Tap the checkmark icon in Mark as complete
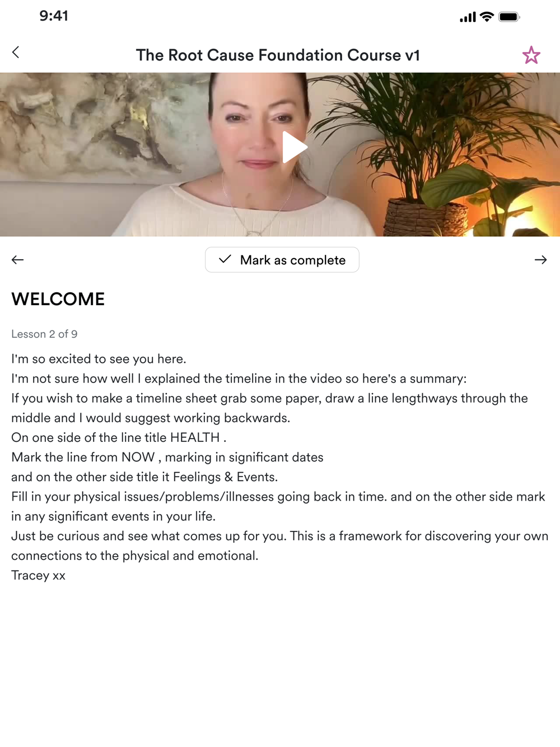Screen dimensions: 560x747 click(x=225, y=259)
